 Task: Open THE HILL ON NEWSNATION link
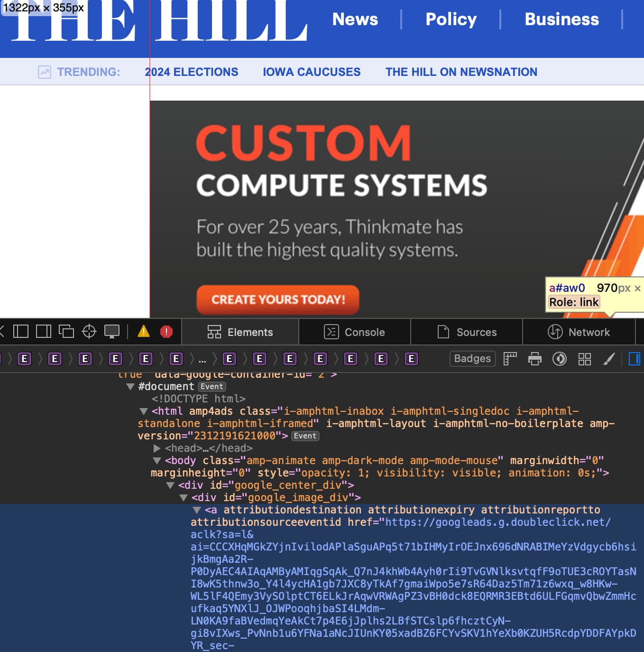[461, 72]
